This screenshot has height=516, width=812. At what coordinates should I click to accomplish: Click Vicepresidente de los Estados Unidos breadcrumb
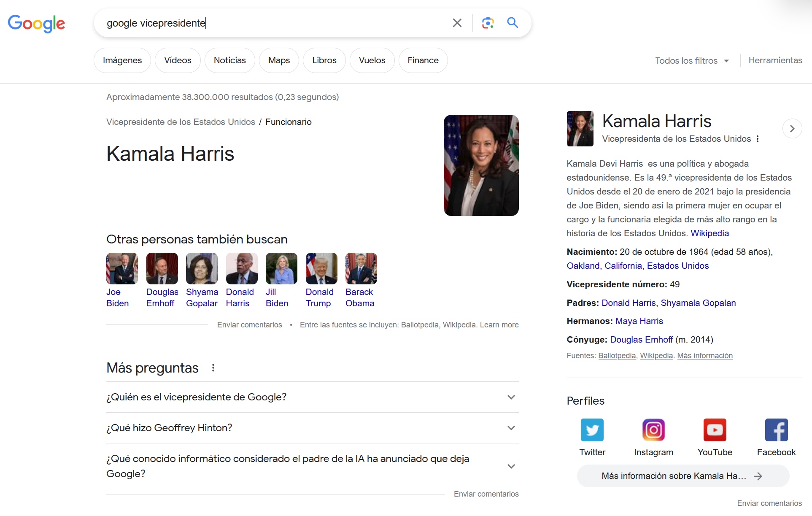click(x=181, y=122)
